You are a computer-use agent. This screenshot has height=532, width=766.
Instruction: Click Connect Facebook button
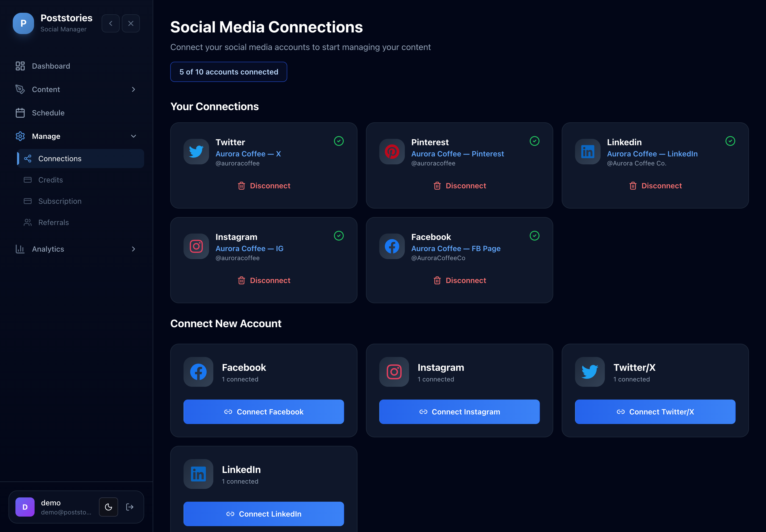(x=264, y=412)
